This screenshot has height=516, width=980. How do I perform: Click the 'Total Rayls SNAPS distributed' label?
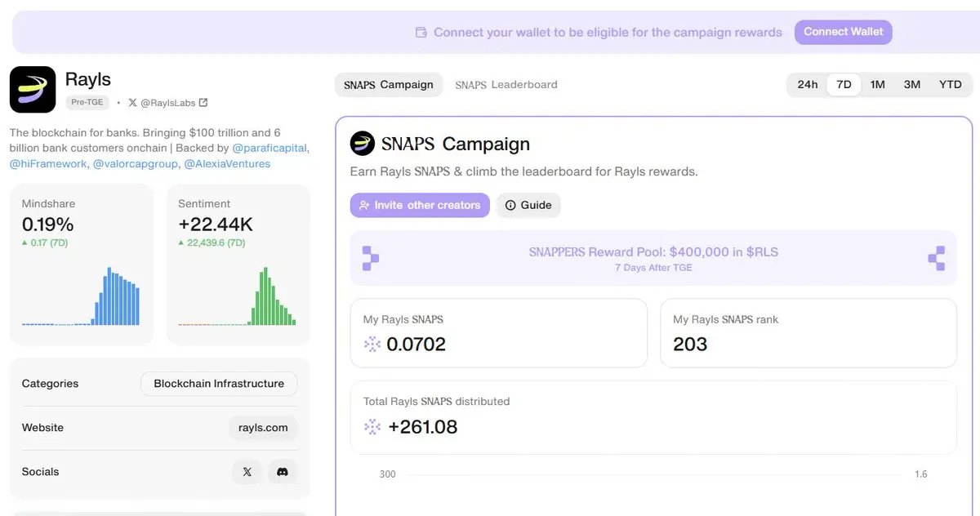click(436, 402)
